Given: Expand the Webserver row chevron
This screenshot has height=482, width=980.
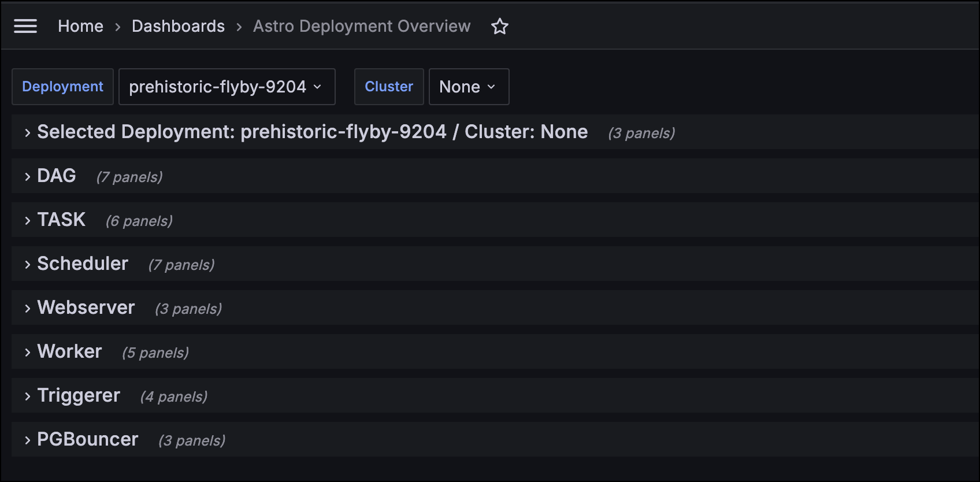Looking at the screenshot, I should 27,309.
